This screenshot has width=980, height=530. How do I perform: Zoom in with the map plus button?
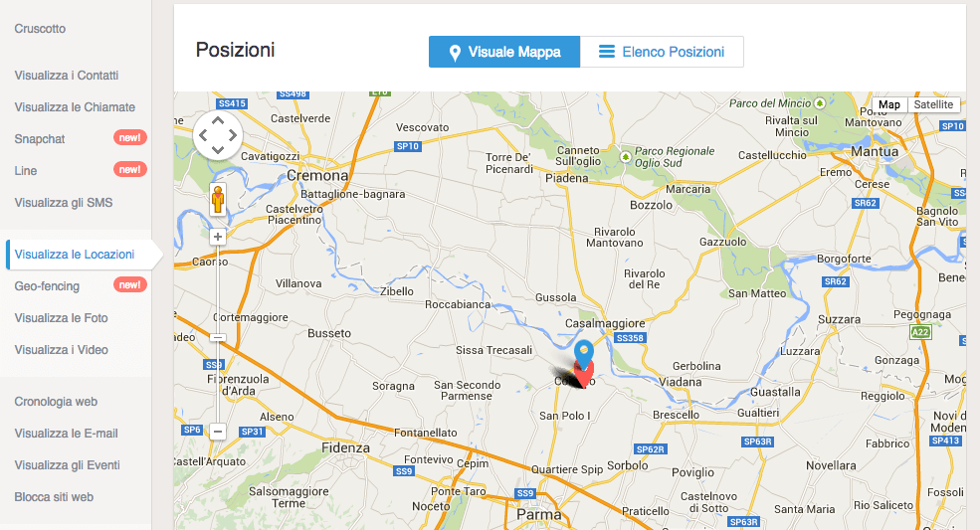pyautogui.click(x=218, y=237)
